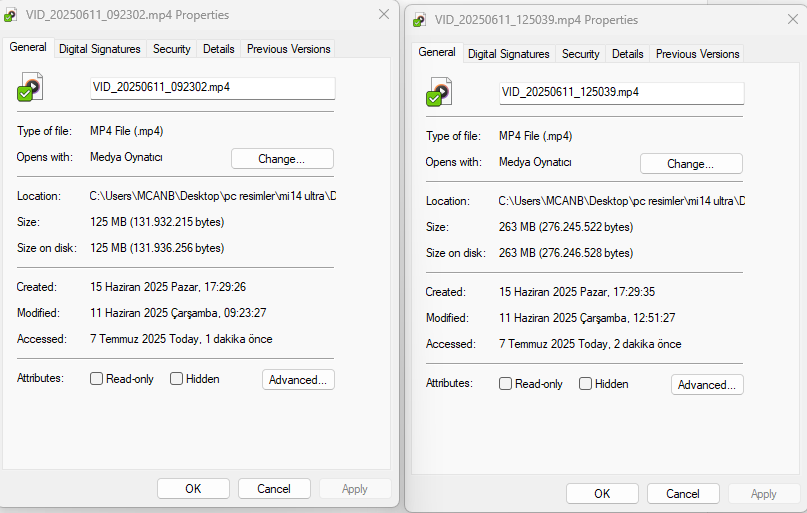Viewport: 807px width, 513px height.
Task: Click Change... button in the 092302 dialog
Action: click(x=282, y=158)
